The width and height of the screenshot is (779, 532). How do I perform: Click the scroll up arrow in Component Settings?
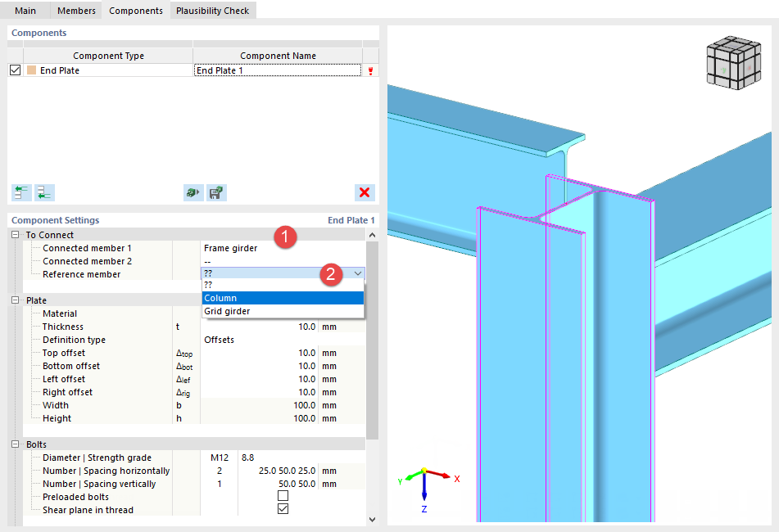point(372,235)
